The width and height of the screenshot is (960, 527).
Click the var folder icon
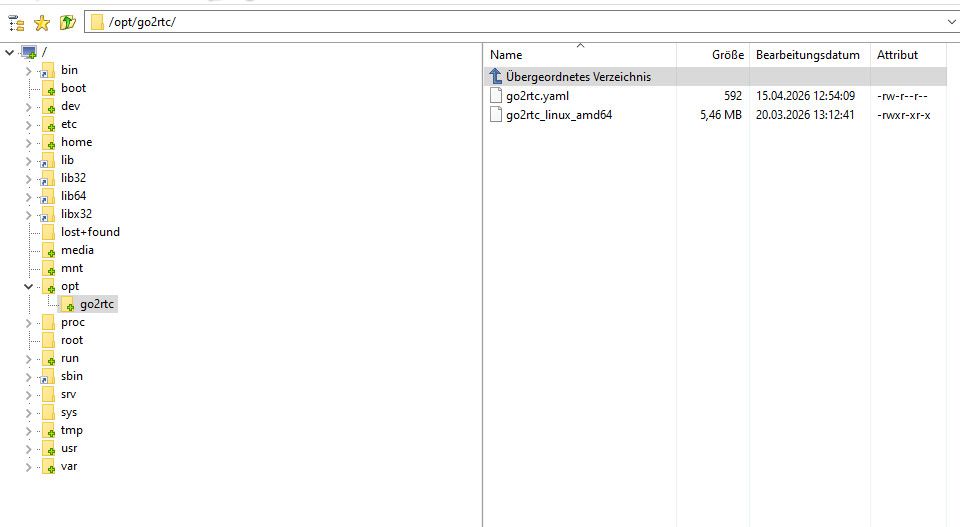(48, 466)
